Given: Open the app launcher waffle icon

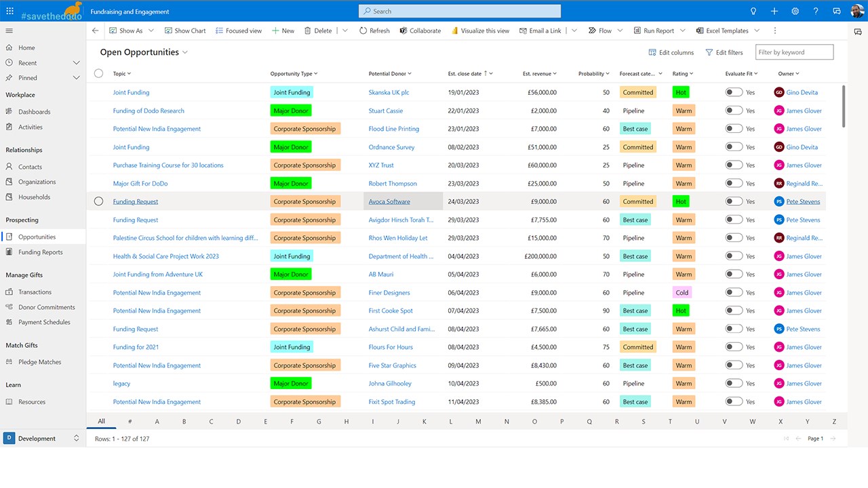Looking at the screenshot, I should click(9, 11).
